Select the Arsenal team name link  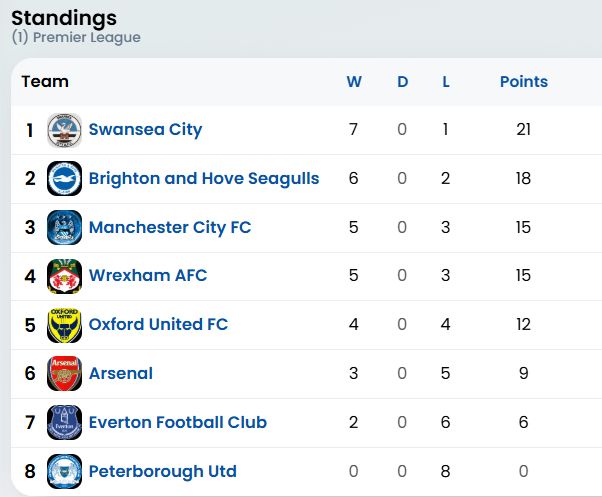[121, 373]
